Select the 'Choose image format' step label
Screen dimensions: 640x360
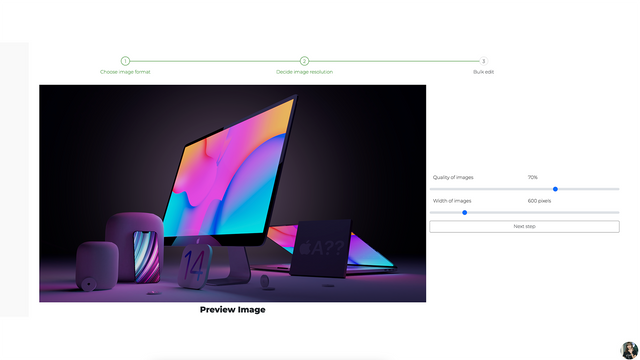[x=125, y=72]
